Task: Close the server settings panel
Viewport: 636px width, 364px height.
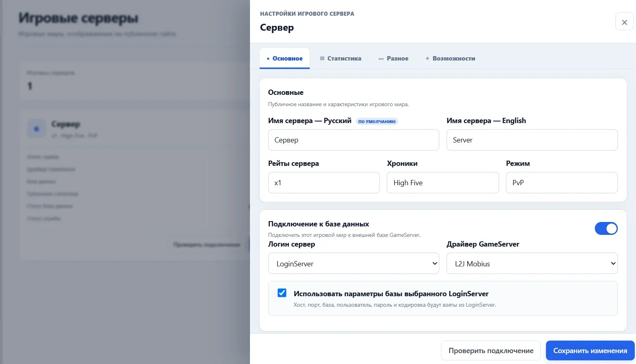Action: tap(624, 22)
